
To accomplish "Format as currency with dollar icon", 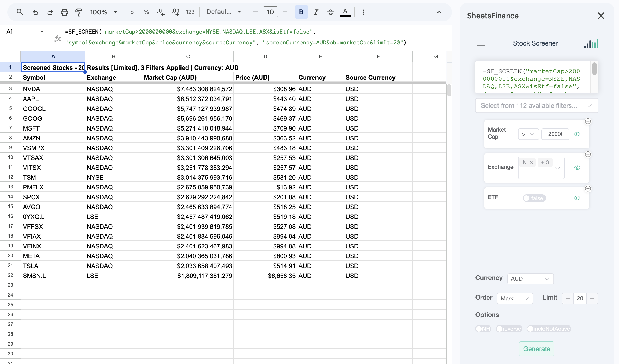I will pyautogui.click(x=132, y=12).
